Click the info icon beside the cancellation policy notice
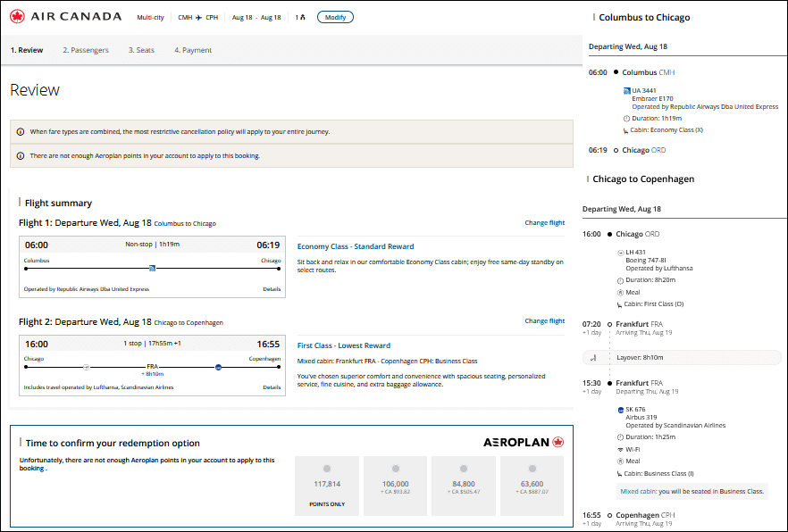 21,132
